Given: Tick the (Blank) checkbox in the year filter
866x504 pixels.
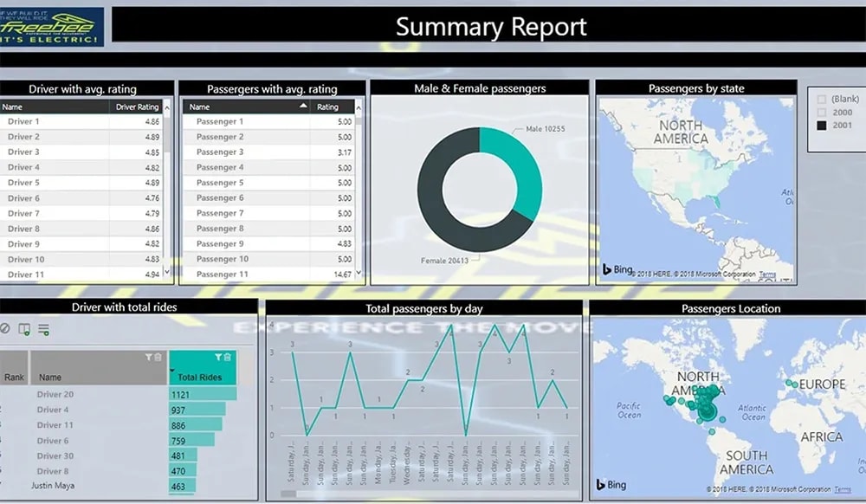Looking at the screenshot, I should pos(822,100).
